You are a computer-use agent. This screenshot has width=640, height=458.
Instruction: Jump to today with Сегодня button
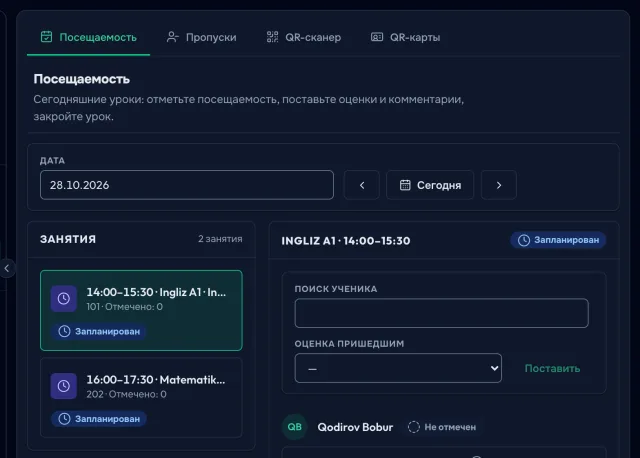tap(430, 185)
